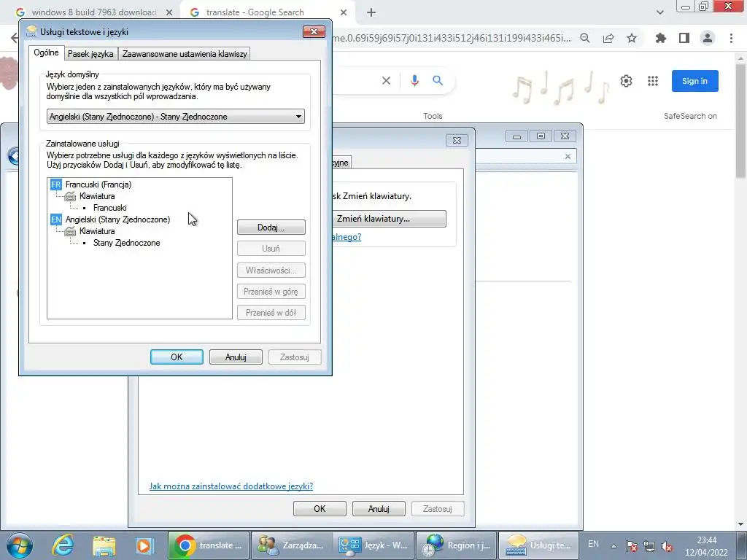Open the default language dropdown
The height and width of the screenshot is (560, 747).
[x=175, y=117]
